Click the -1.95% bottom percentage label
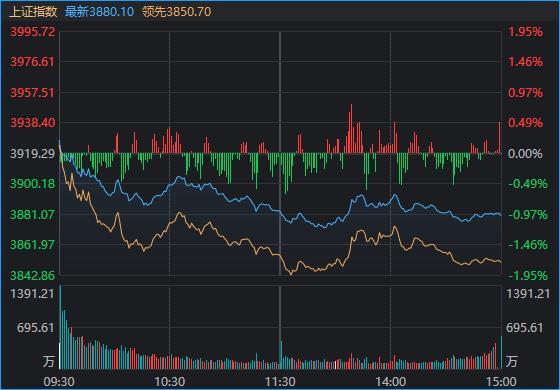The height and width of the screenshot is (390, 560). point(528,276)
